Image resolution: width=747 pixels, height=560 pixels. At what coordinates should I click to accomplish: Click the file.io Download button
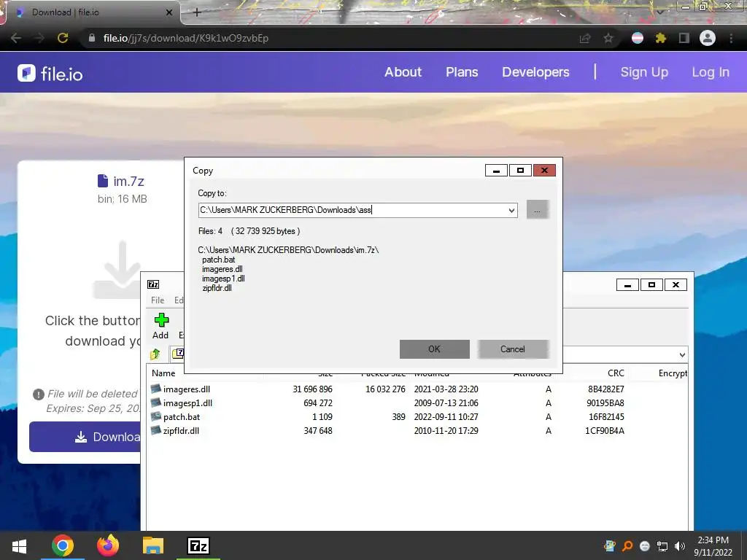click(x=85, y=437)
